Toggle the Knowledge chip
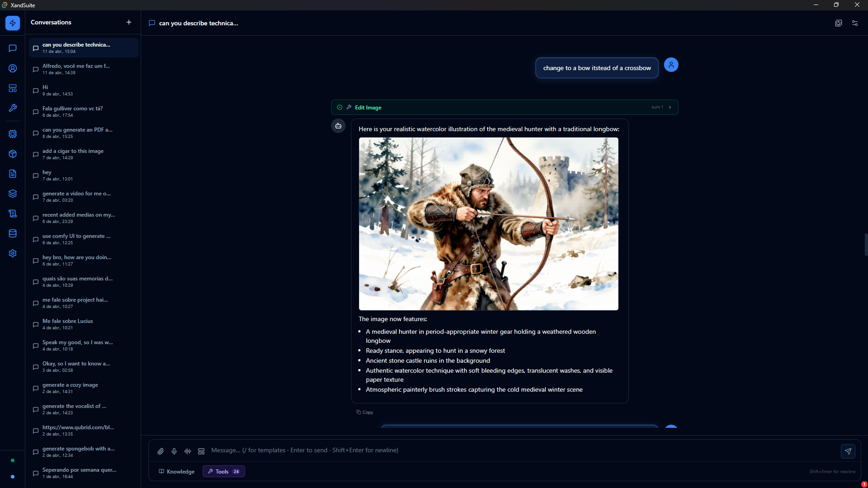Viewport: 868px width, 488px height. point(176,471)
